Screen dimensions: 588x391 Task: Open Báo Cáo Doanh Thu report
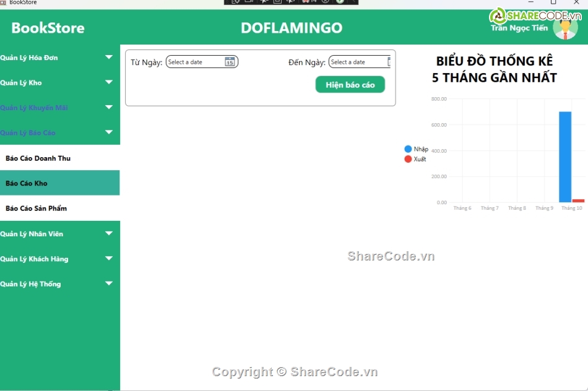38,158
